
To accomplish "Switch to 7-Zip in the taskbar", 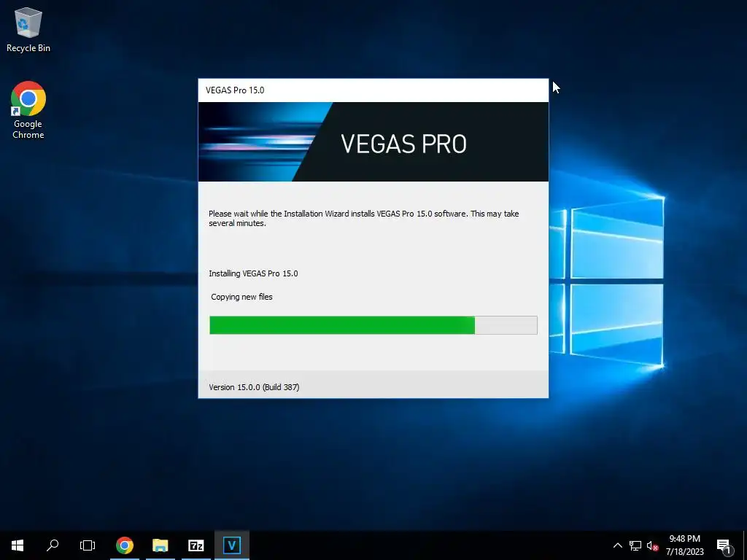I will [196, 545].
